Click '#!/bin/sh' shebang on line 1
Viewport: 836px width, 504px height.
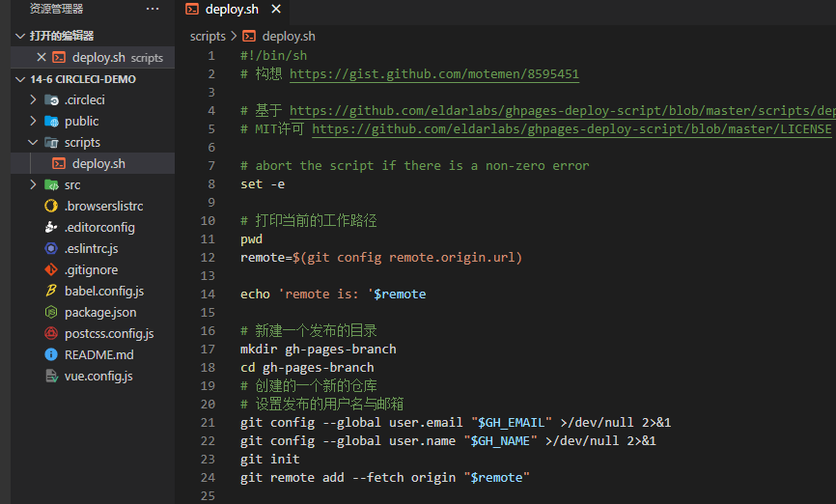pos(273,55)
